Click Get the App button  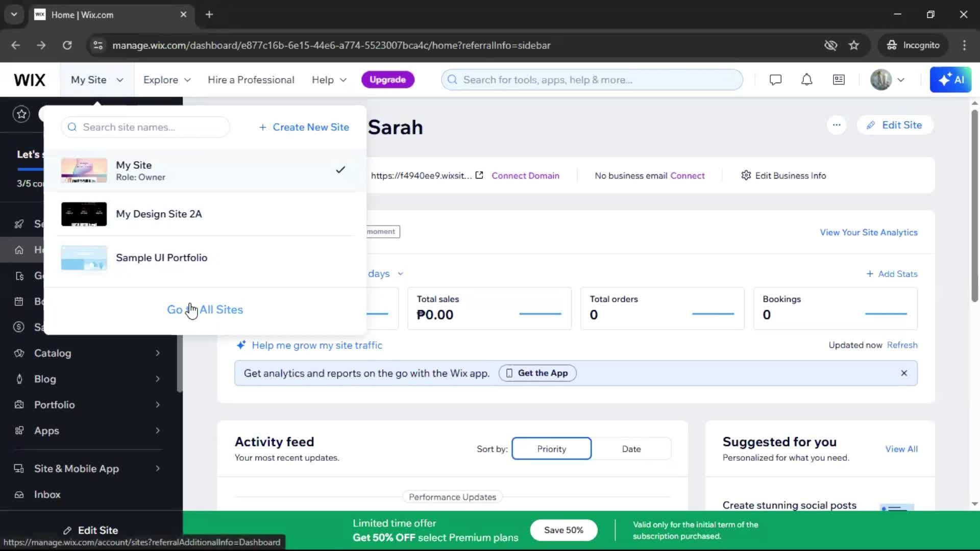[x=537, y=373]
